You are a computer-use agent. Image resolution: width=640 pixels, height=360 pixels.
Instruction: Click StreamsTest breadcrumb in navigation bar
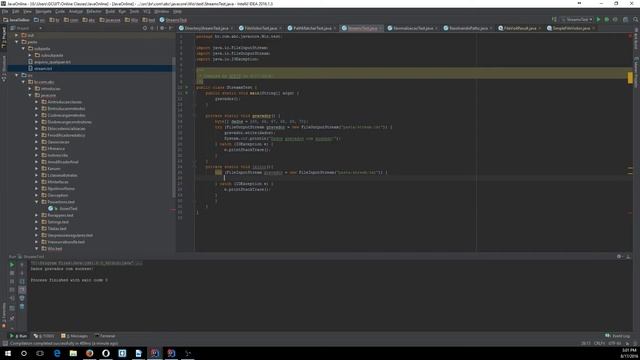173,20
